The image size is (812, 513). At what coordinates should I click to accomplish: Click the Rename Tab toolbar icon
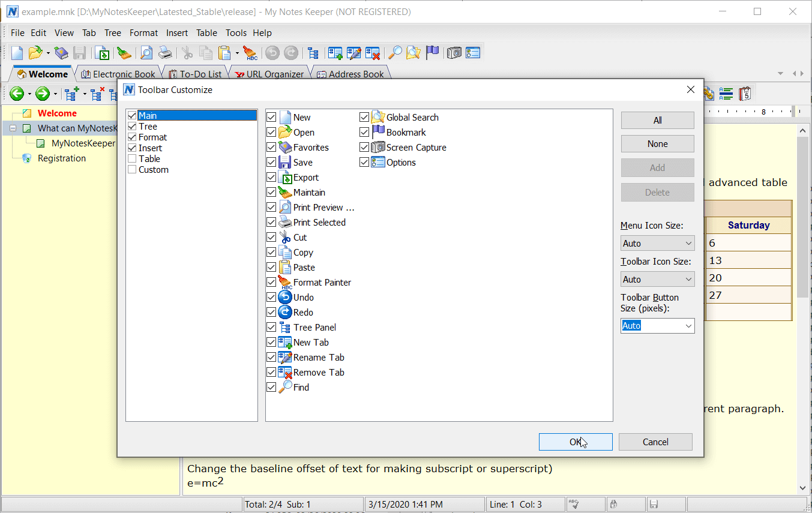click(x=353, y=53)
